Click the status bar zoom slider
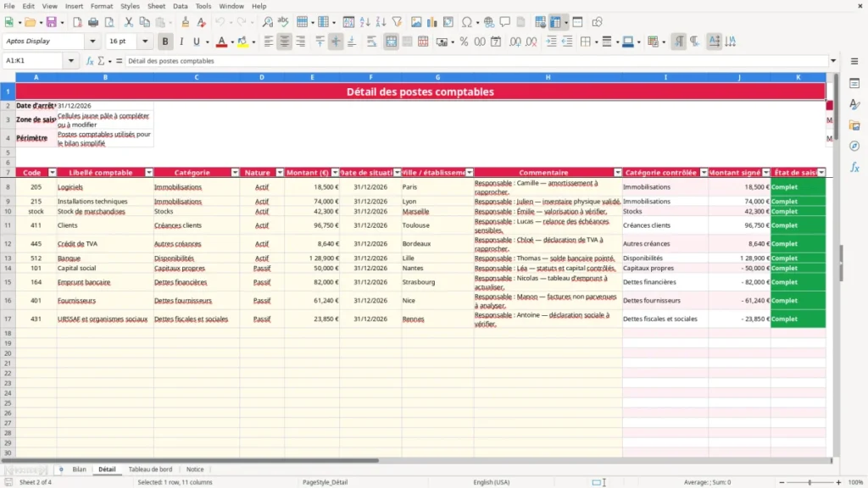The width and height of the screenshot is (868, 488). 810,482
